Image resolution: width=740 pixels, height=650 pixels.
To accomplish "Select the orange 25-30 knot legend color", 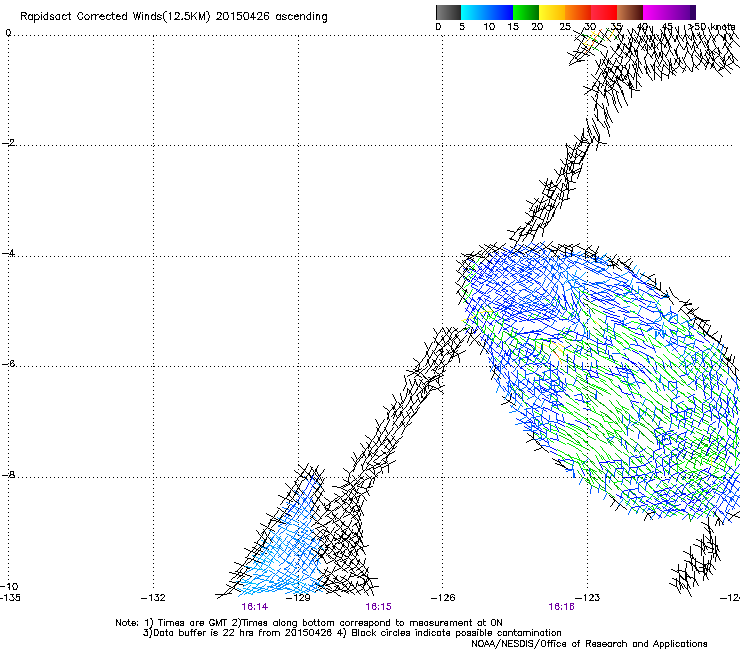I will tap(578, 12).
